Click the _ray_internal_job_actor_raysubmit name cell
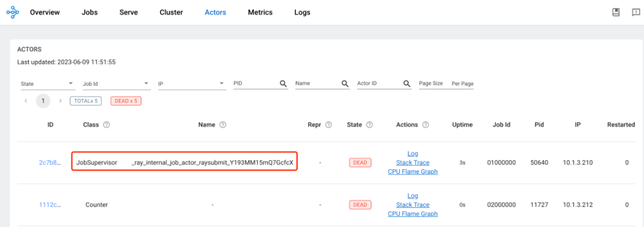Viewport: 644px width, 227px height. 212,163
